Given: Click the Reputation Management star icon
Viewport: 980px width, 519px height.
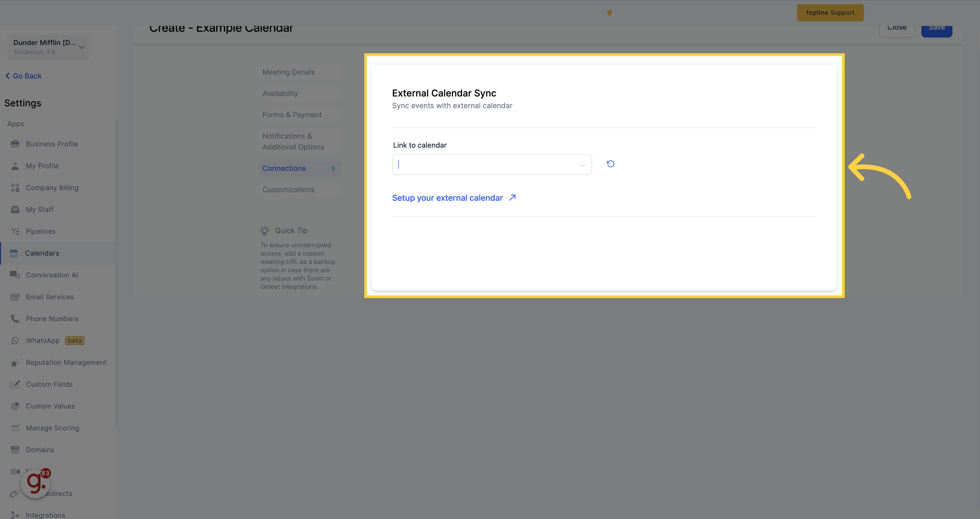Looking at the screenshot, I should (15, 363).
